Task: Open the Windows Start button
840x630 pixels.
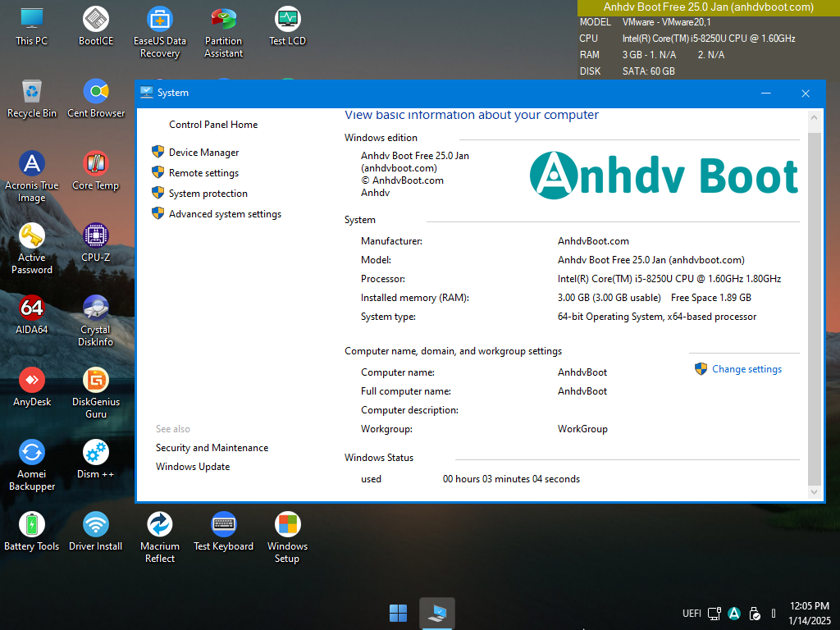Action: pyautogui.click(x=398, y=613)
